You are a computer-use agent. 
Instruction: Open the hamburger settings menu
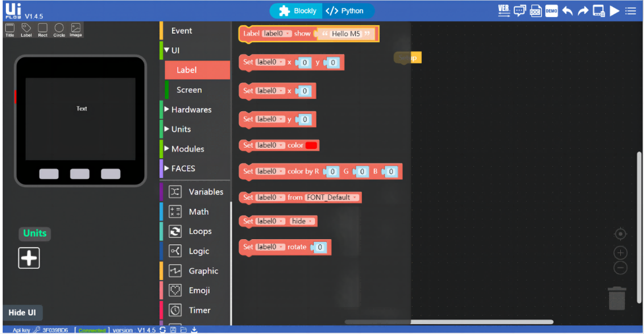(x=631, y=11)
